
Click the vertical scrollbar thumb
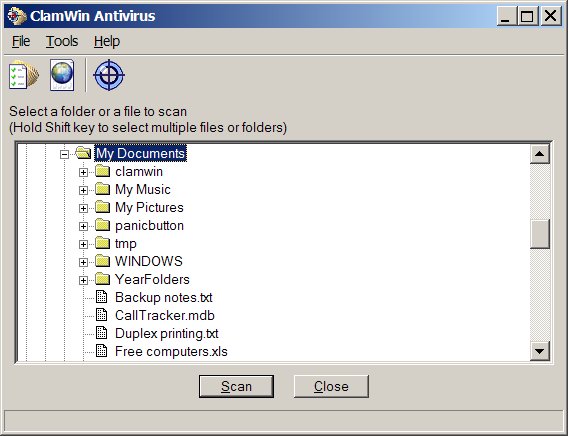[539, 234]
